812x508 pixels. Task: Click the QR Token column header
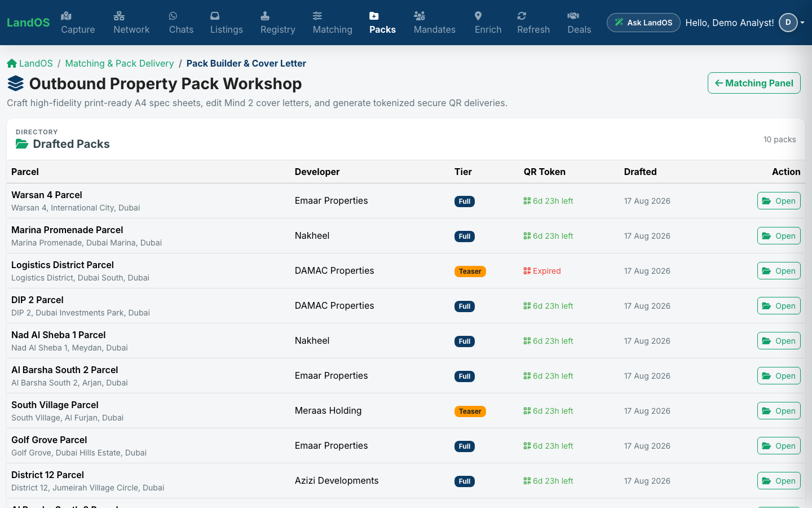pos(544,172)
